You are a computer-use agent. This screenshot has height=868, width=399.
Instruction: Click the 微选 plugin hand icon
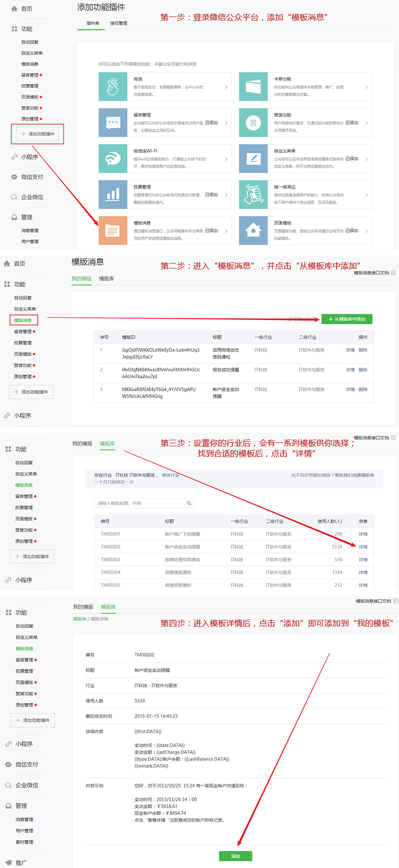pyautogui.click(x=113, y=87)
